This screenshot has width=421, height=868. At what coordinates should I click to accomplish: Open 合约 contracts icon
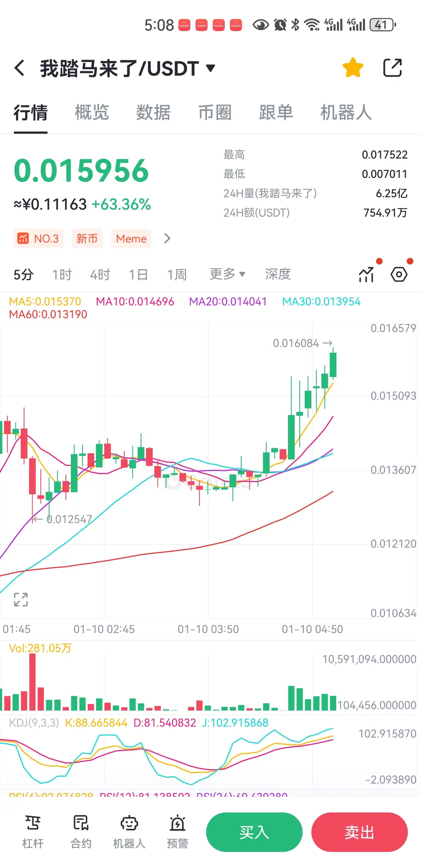[x=81, y=832]
